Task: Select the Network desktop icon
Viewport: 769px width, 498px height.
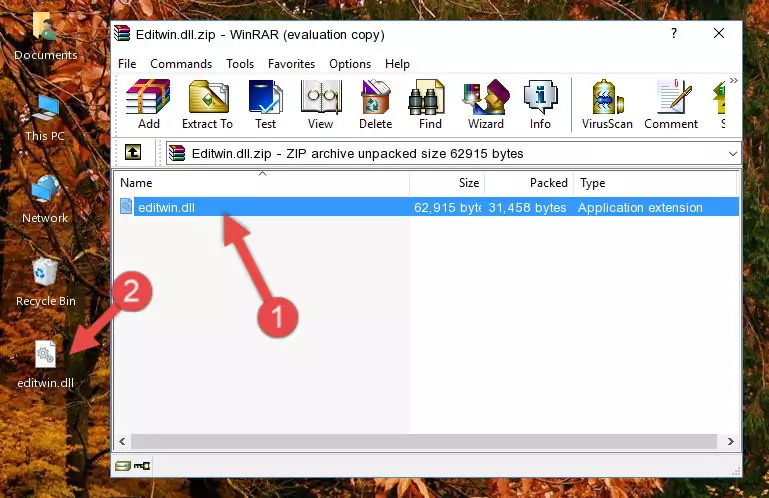Action: pyautogui.click(x=45, y=199)
